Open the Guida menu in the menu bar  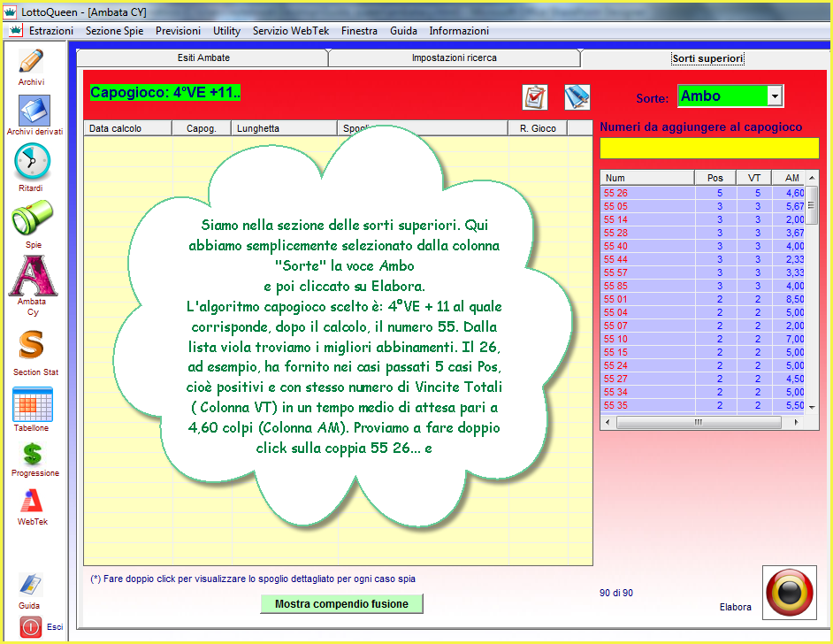(404, 31)
